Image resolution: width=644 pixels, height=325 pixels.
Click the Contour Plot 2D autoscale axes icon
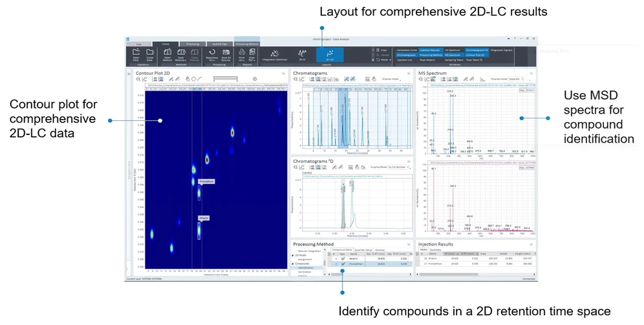145,79
